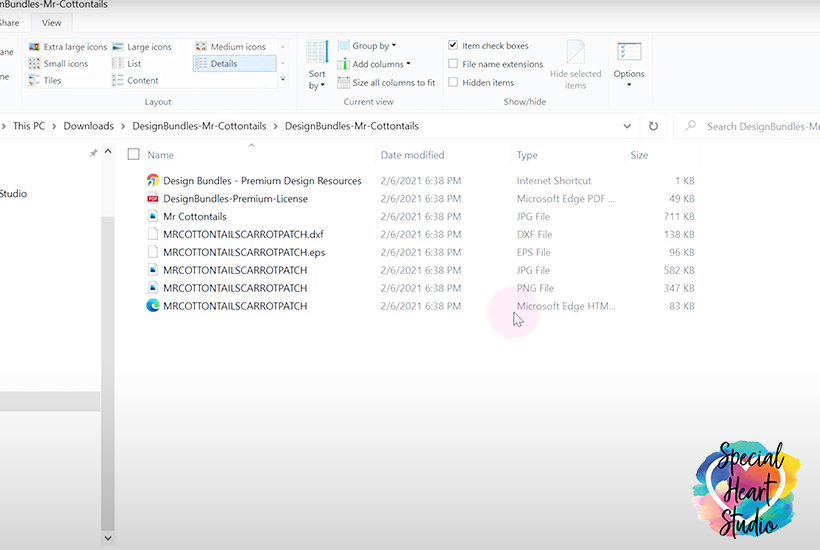Enable File name extensions checkbox
This screenshot has height=550, width=820.
pyautogui.click(x=453, y=64)
